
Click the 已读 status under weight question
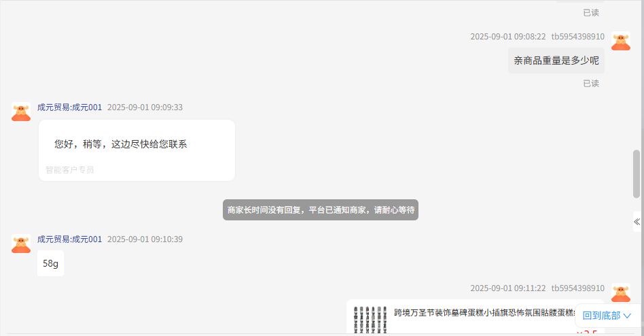tap(591, 84)
